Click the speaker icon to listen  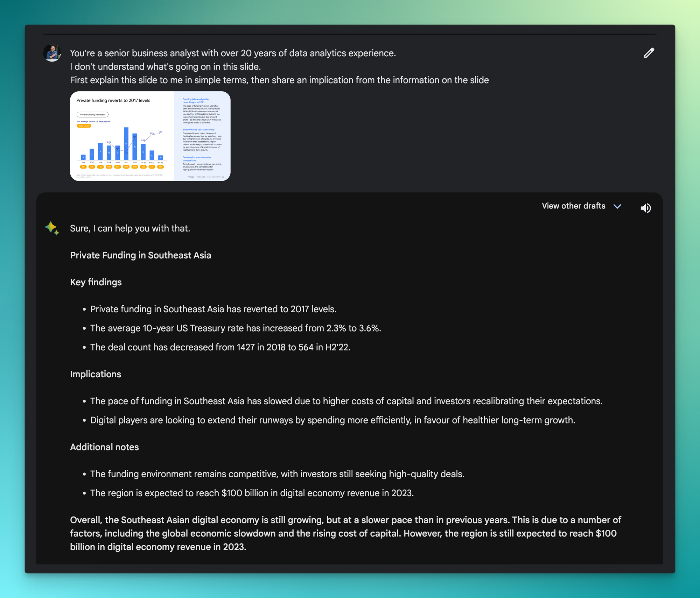click(x=645, y=208)
